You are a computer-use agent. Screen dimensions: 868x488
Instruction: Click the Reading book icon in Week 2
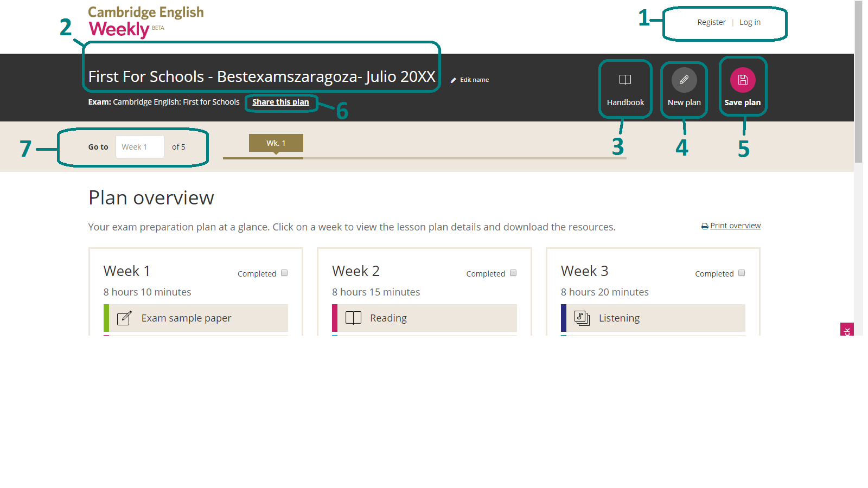tap(353, 318)
